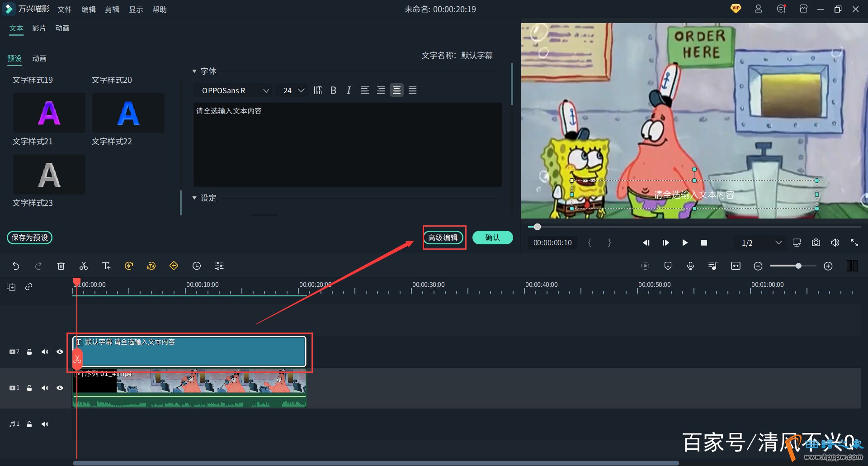This screenshot has height=466, width=868.
Task: Click the 高级编辑 button
Action: point(443,238)
